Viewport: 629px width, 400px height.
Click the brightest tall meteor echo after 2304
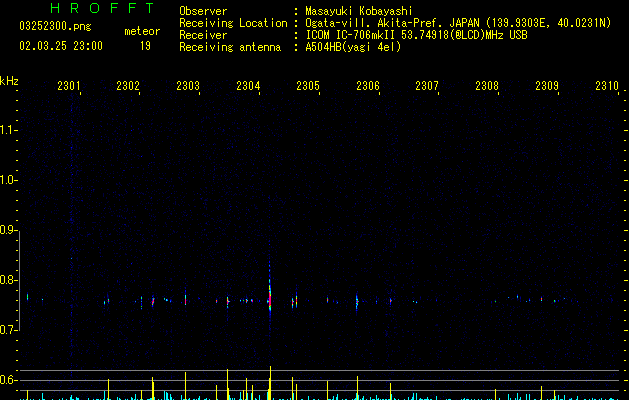pyautogui.click(x=270, y=295)
